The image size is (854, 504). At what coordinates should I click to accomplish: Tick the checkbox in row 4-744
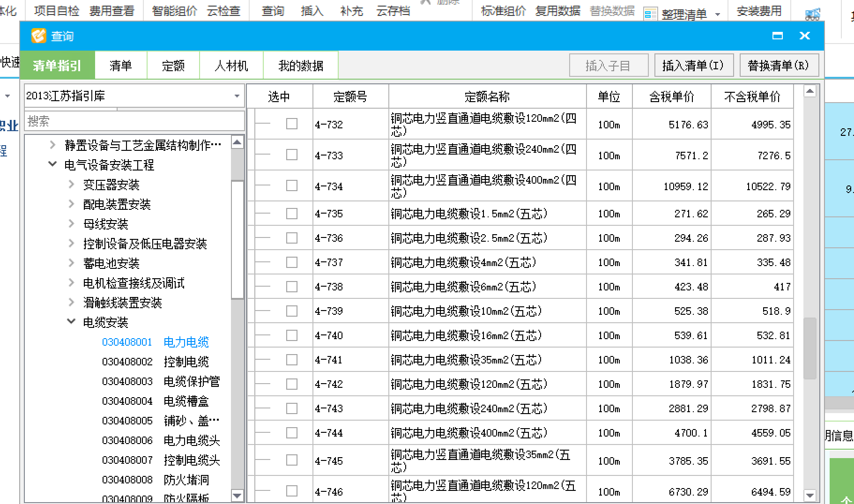[x=292, y=433]
